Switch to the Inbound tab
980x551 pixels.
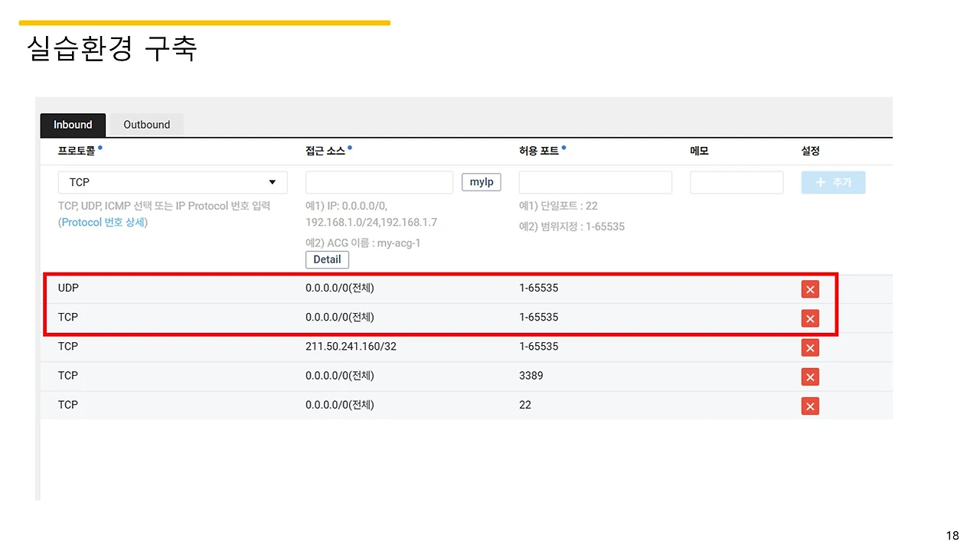(x=73, y=125)
